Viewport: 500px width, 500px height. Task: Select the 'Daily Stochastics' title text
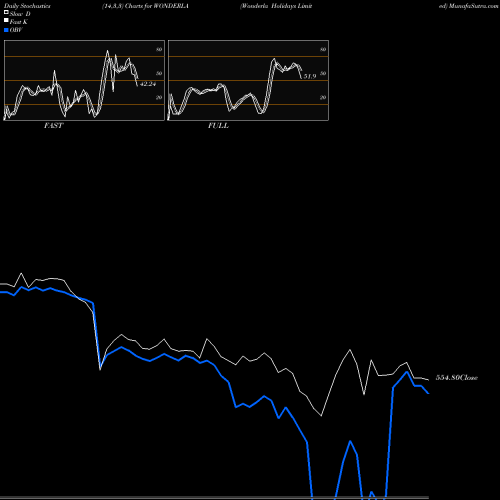click(27, 6)
